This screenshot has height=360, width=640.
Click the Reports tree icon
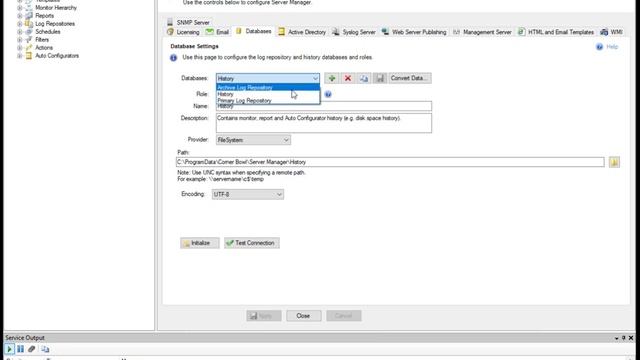[29, 16]
